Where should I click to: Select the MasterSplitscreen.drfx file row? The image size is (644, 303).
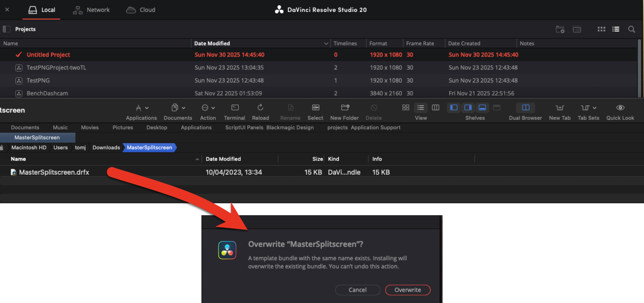(x=54, y=172)
